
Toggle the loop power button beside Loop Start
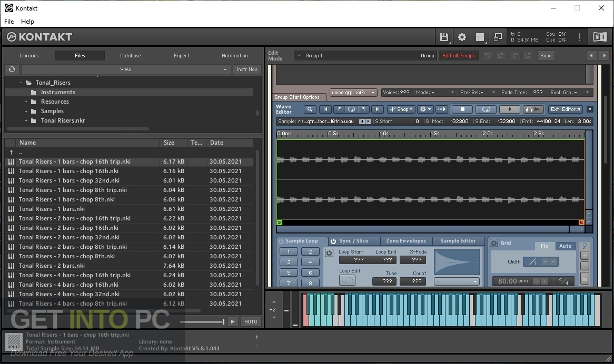329,252
